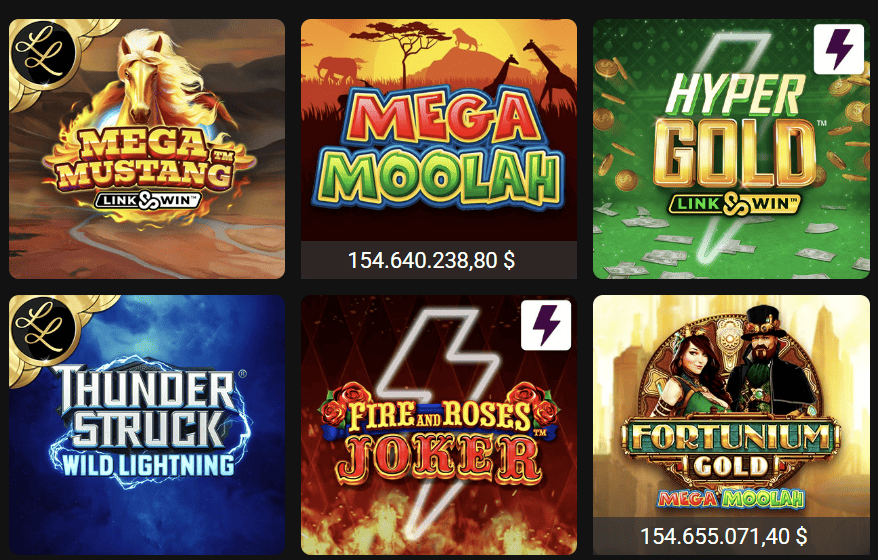Click the Wild Lightning text on Thunderstruck
The width and height of the screenshot is (878, 560).
coord(148,466)
